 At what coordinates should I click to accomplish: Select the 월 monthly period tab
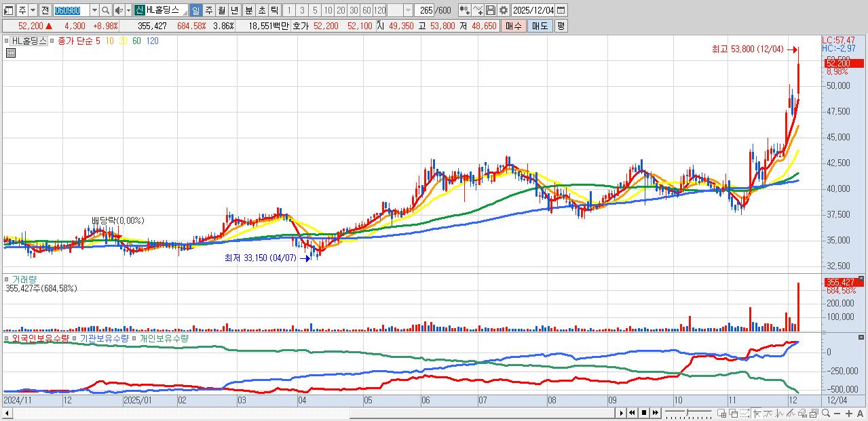click(x=221, y=10)
